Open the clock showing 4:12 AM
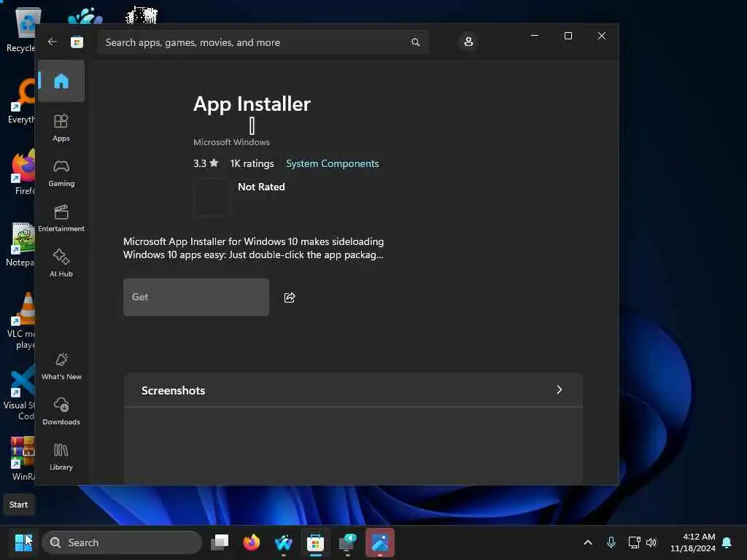This screenshot has width=747, height=560. coord(693,542)
